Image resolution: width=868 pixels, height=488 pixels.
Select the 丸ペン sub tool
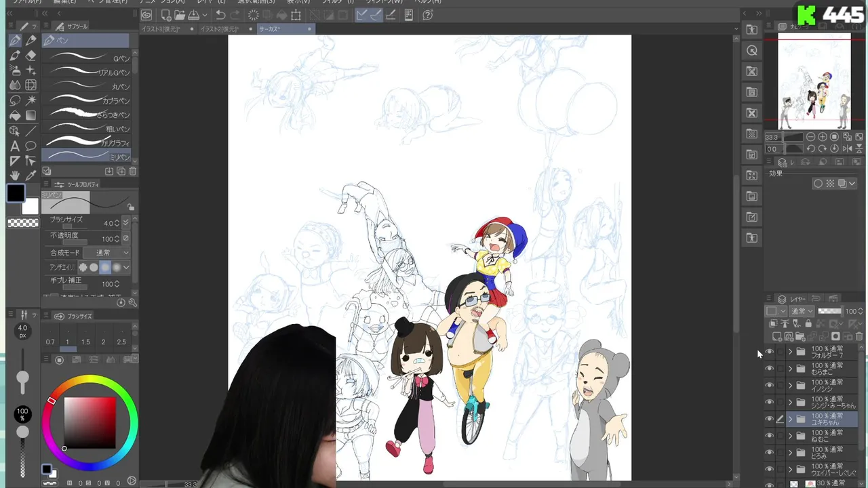pos(86,86)
